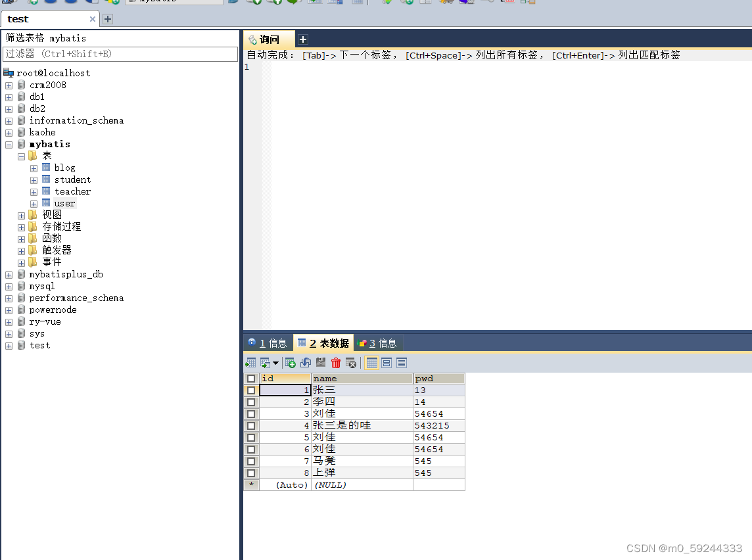Image resolution: width=752 pixels, height=560 pixels.
Task: Collapse the mybatis database node
Action: point(9,145)
